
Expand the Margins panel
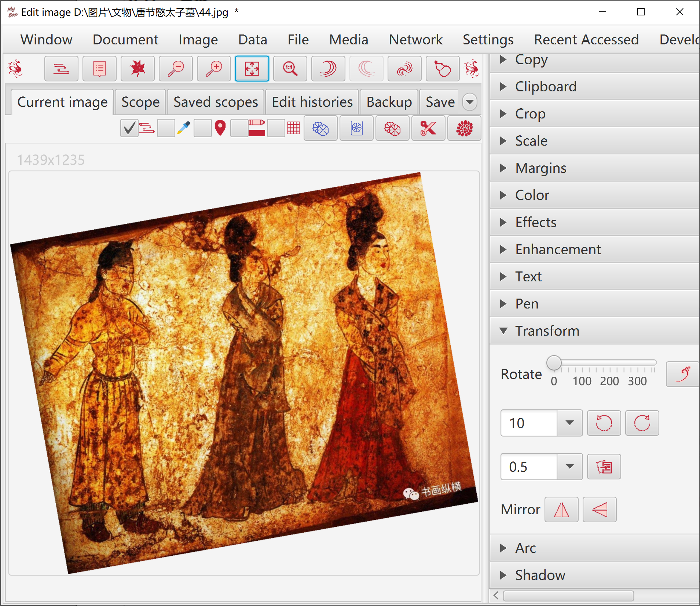pyautogui.click(x=594, y=168)
